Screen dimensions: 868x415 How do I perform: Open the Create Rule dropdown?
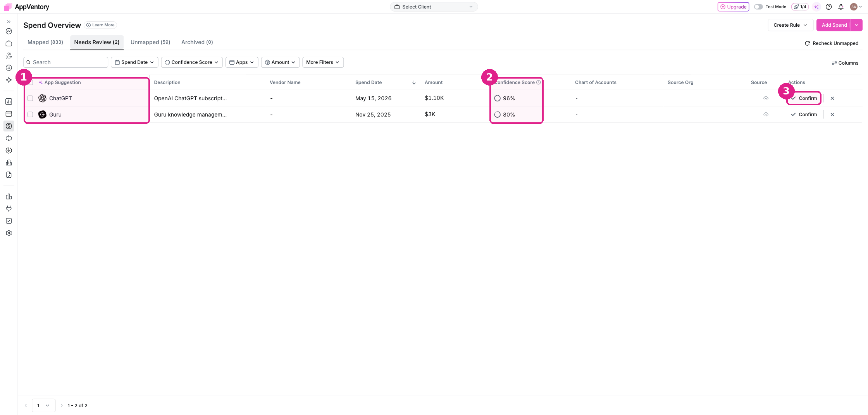[790, 25]
